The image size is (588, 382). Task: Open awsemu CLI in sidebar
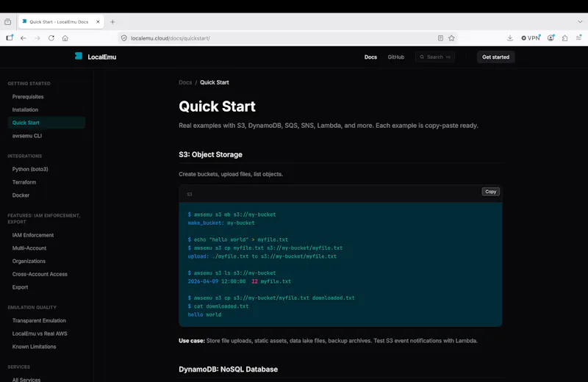coord(27,136)
